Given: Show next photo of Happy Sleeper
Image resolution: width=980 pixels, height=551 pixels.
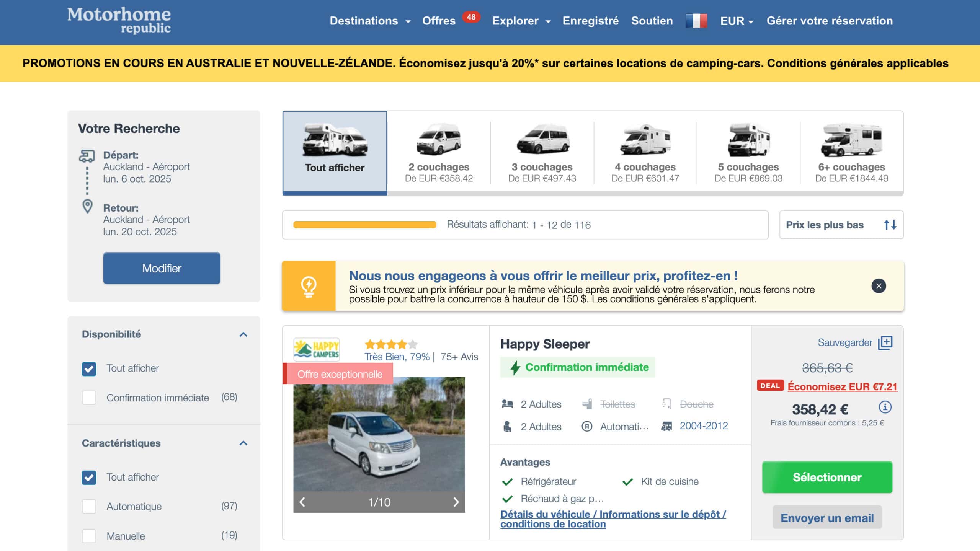Looking at the screenshot, I should pos(456,502).
